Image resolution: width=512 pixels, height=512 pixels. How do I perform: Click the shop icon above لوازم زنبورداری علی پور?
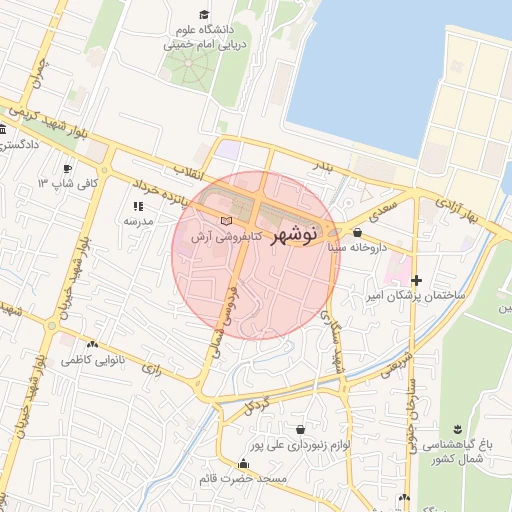pyautogui.click(x=300, y=429)
